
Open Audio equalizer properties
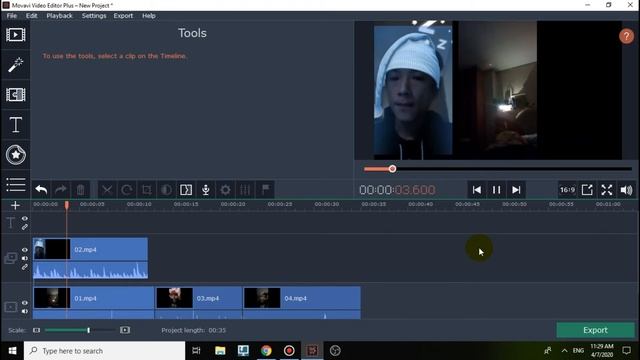tap(245, 190)
